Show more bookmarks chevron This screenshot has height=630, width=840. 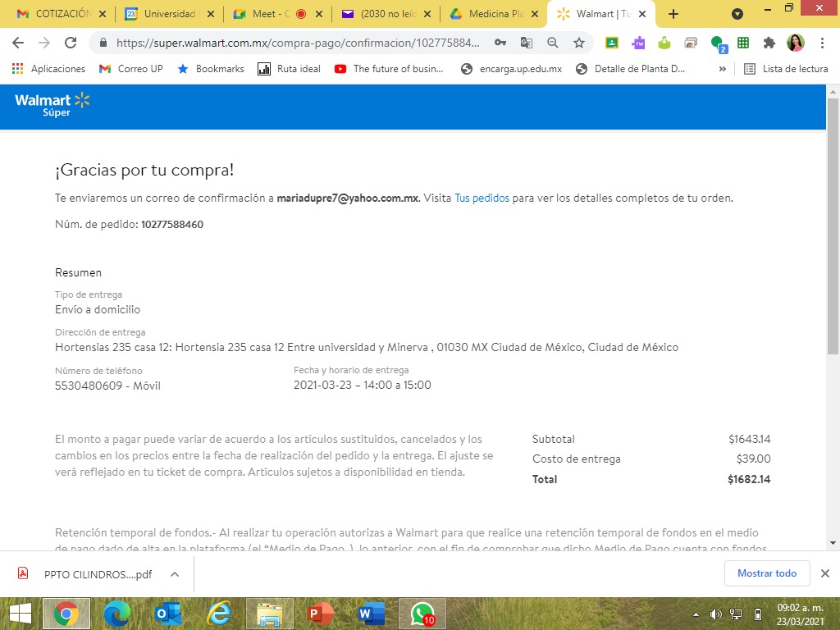(x=722, y=69)
